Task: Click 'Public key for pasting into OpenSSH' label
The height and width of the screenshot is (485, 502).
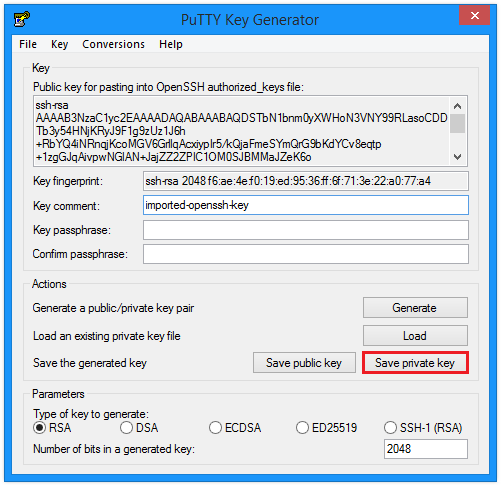Action: (x=168, y=87)
